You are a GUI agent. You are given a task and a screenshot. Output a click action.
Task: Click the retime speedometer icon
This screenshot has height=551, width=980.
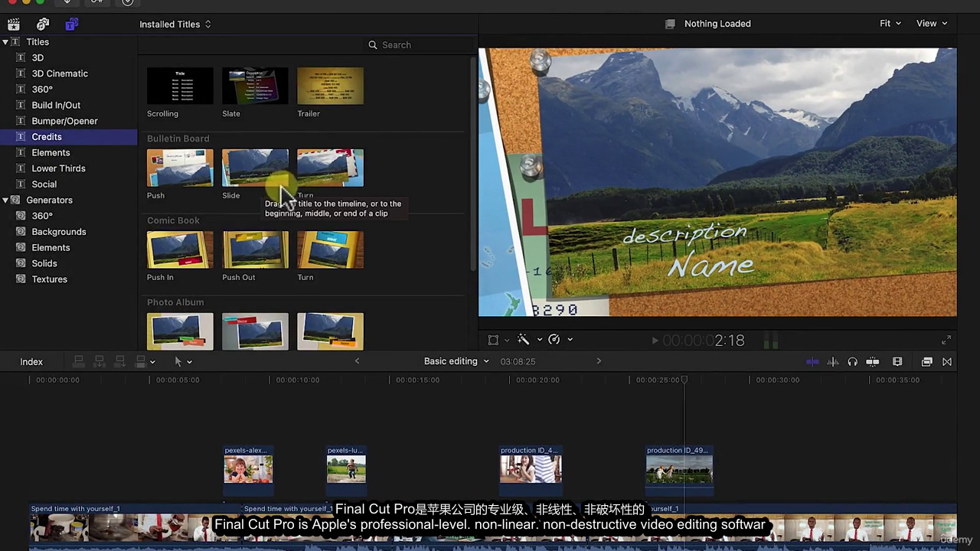(x=554, y=340)
